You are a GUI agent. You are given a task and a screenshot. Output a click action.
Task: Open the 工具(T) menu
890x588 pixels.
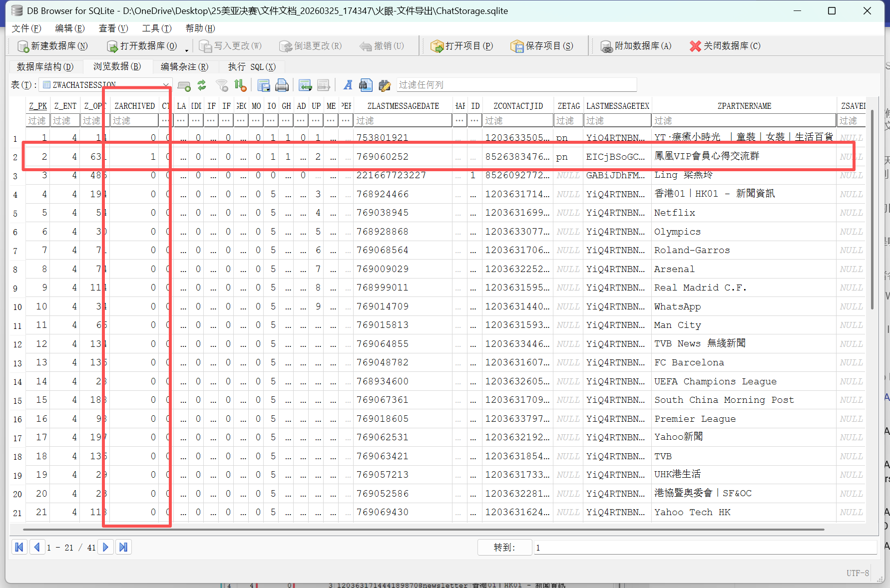[157, 28]
